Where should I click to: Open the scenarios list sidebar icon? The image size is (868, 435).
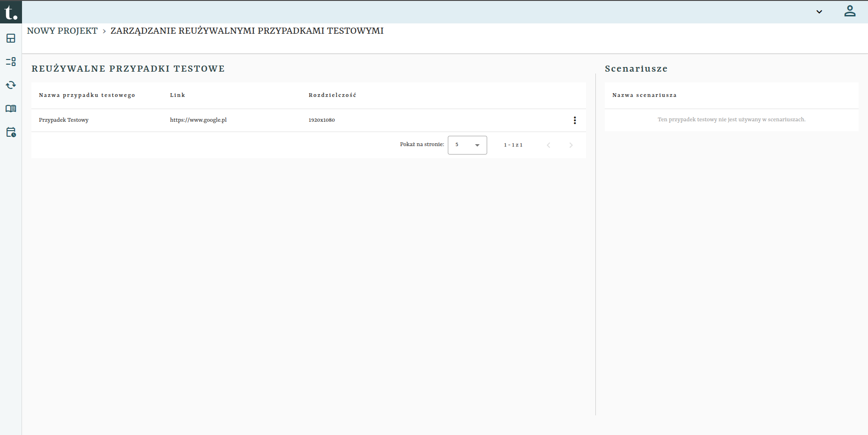pyautogui.click(x=11, y=62)
